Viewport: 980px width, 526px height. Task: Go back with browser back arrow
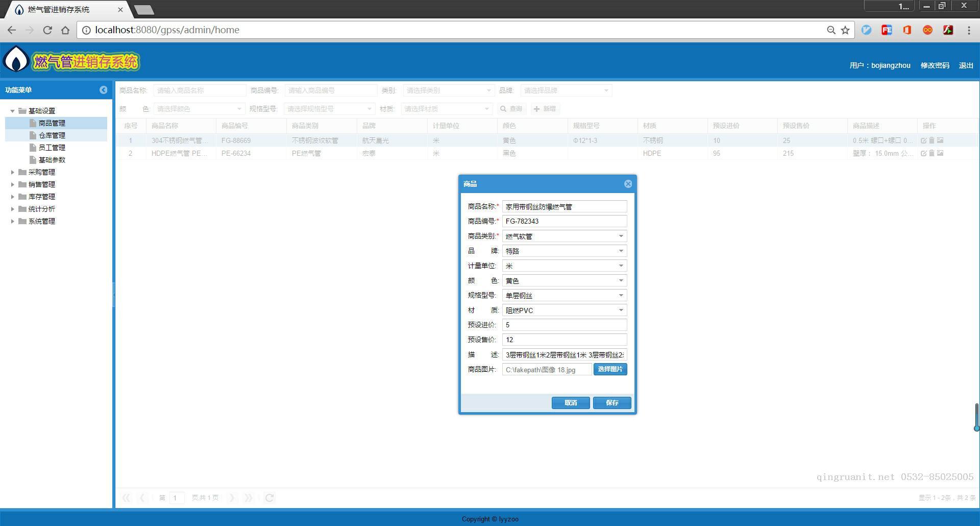(12, 30)
